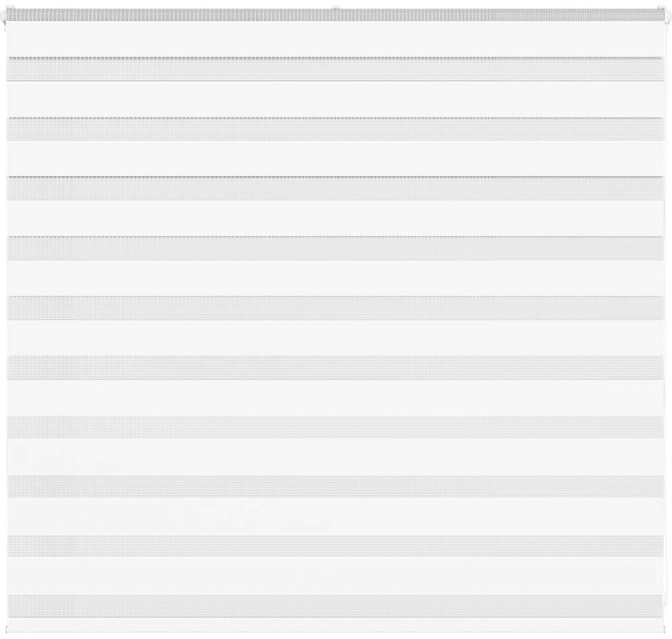The width and height of the screenshot is (672, 639).
Task: Select the second sheer mesh stripe from top
Action: [335, 129]
